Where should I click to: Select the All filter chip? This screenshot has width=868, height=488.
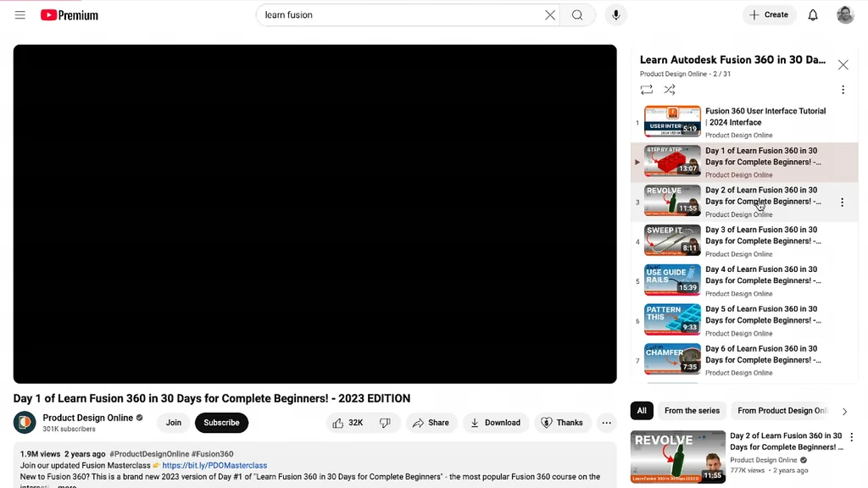tap(642, 411)
